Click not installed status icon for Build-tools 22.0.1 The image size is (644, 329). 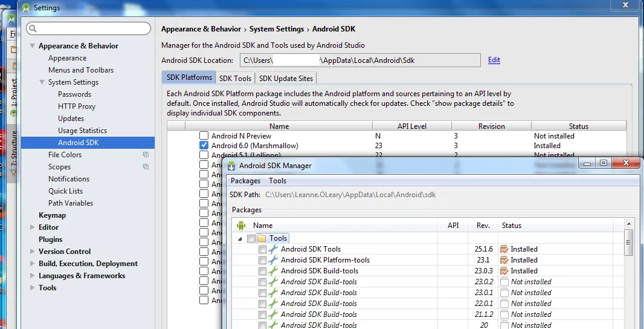504,304
